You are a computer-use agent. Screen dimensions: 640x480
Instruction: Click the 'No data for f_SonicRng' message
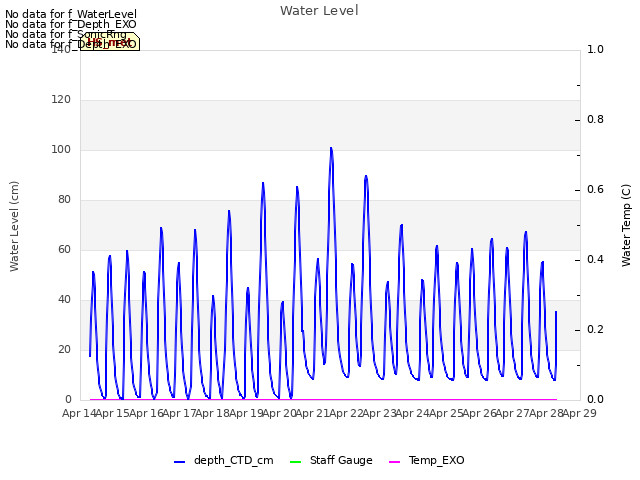tap(66, 34)
